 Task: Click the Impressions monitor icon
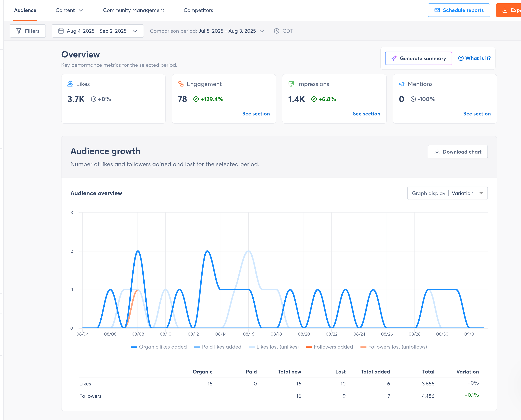(291, 84)
